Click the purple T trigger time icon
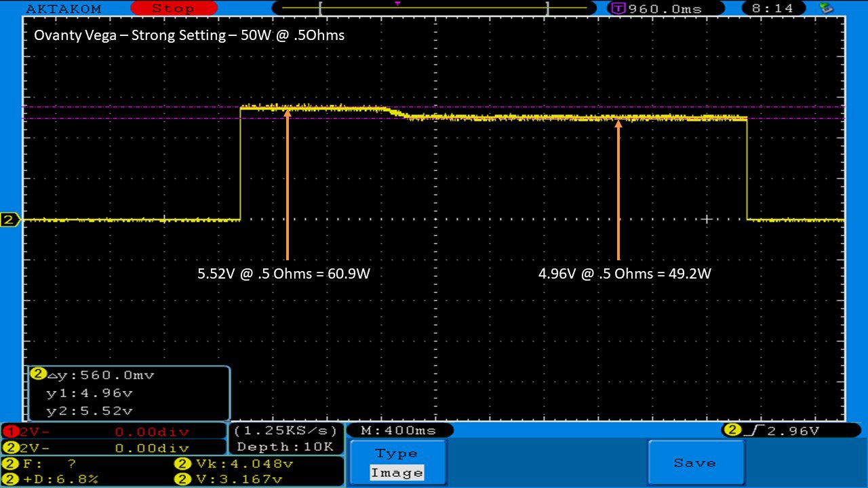The width and height of the screenshot is (868, 488). pyautogui.click(x=618, y=9)
